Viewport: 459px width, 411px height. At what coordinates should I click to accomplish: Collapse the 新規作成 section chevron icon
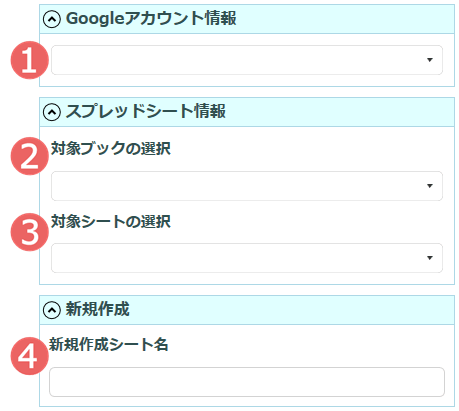click(52, 310)
